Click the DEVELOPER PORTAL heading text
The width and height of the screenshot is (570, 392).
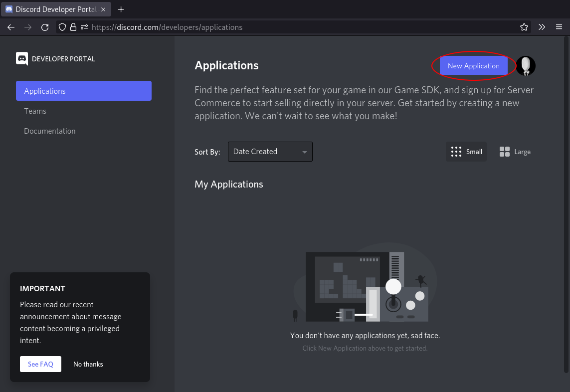[63, 59]
